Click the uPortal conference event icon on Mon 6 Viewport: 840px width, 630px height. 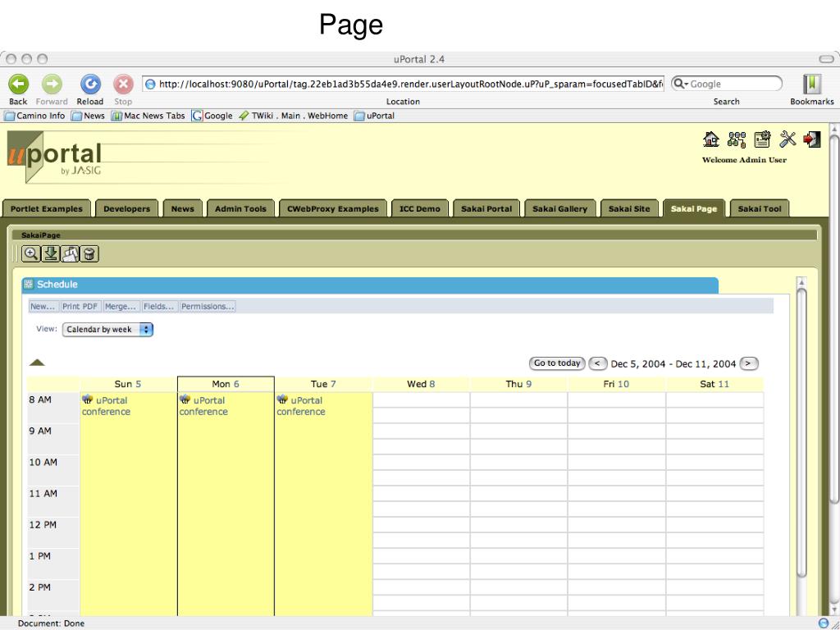point(185,399)
